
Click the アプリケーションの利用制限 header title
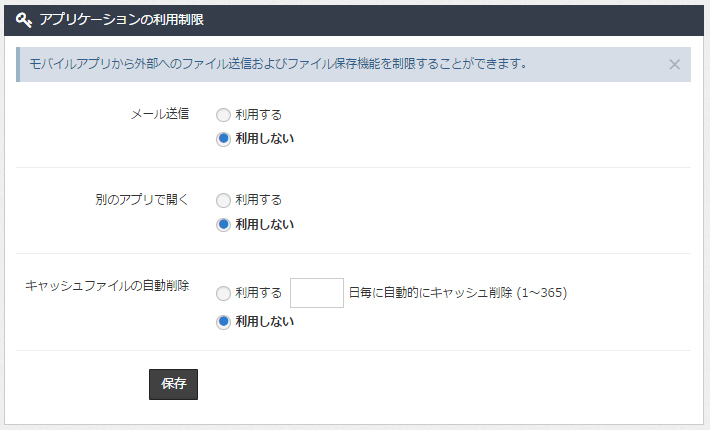(x=121, y=20)
